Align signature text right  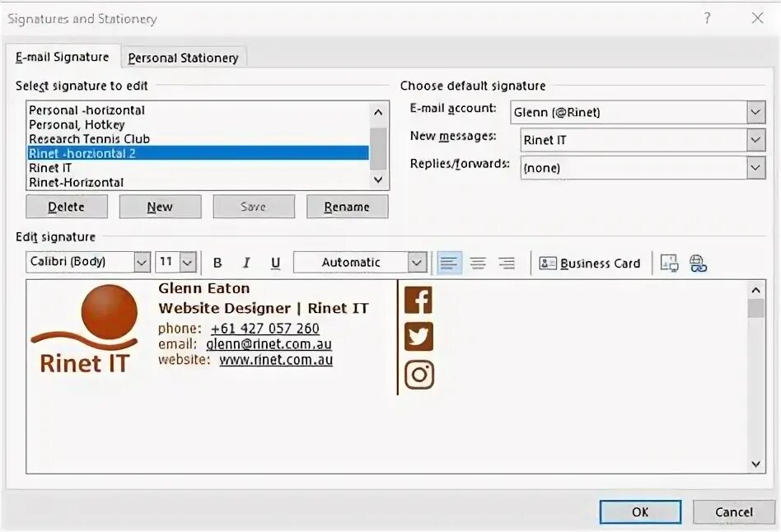point(507,263)
